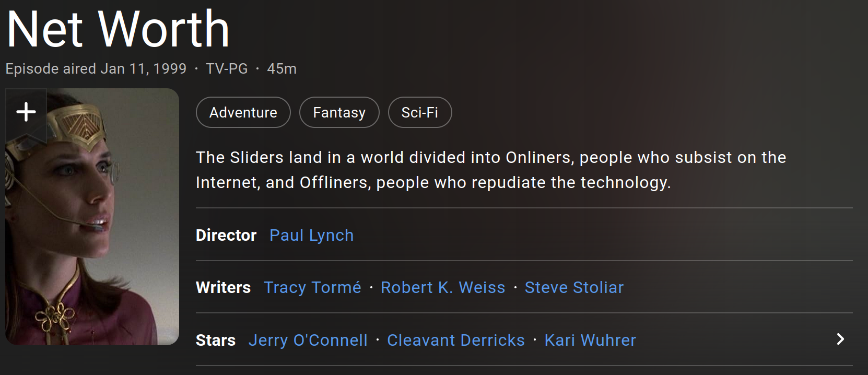
Task: Open Jerry O'Connell's actor page
Action: click(308, 340)
